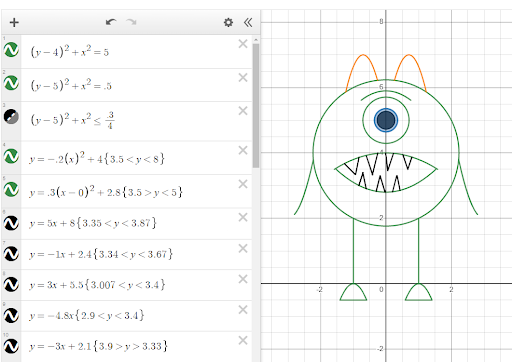This screenshot has height=362, width=512.
Task: Edit y=−.2(x)²+4{3.5<y<8} formula
Action: [97, 158]
